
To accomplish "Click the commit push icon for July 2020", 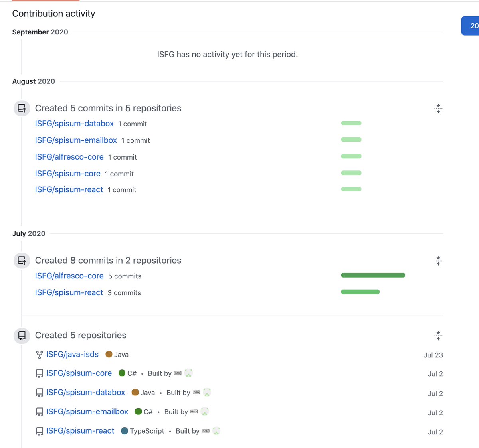I will coord(22,261).
